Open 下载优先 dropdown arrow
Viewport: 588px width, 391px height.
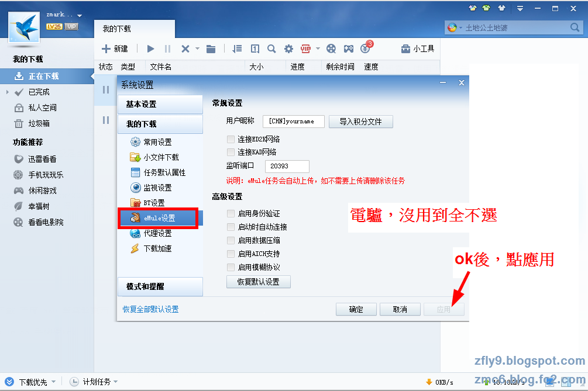pyautogui.click(x=53, y=382)
